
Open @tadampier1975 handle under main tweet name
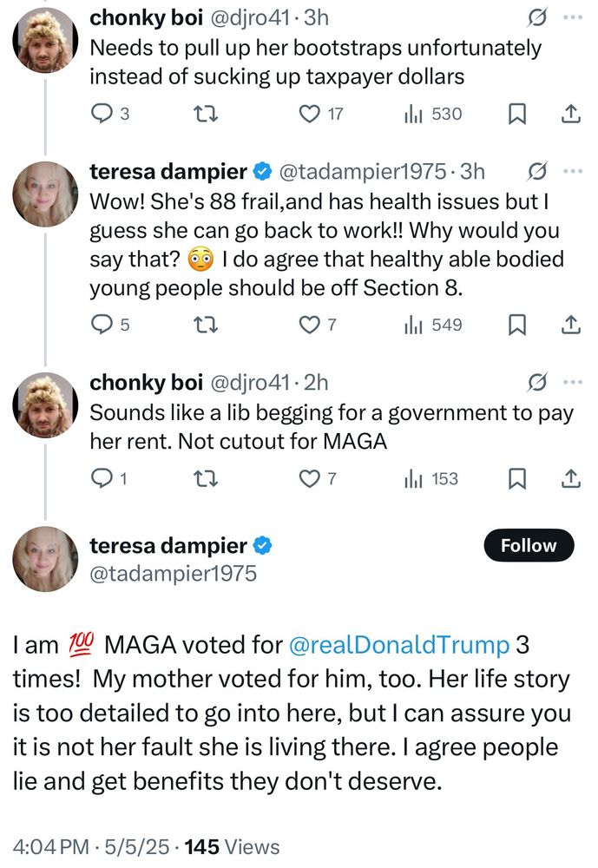pos(174,573)
